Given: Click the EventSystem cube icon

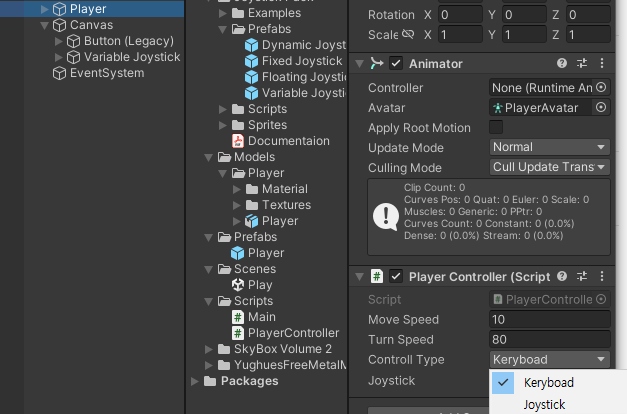Looking at the screenshot, I should (60, 73).
